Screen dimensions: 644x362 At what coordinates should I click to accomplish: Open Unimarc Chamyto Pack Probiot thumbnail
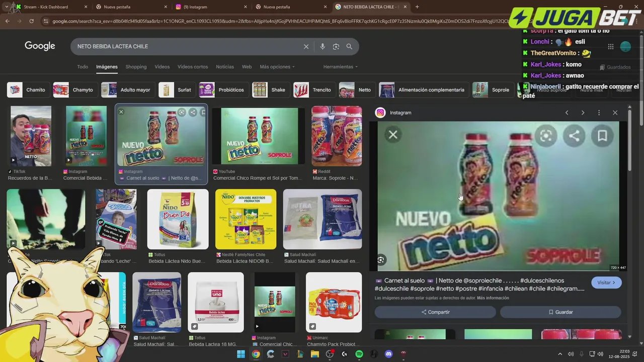point(334,303)
